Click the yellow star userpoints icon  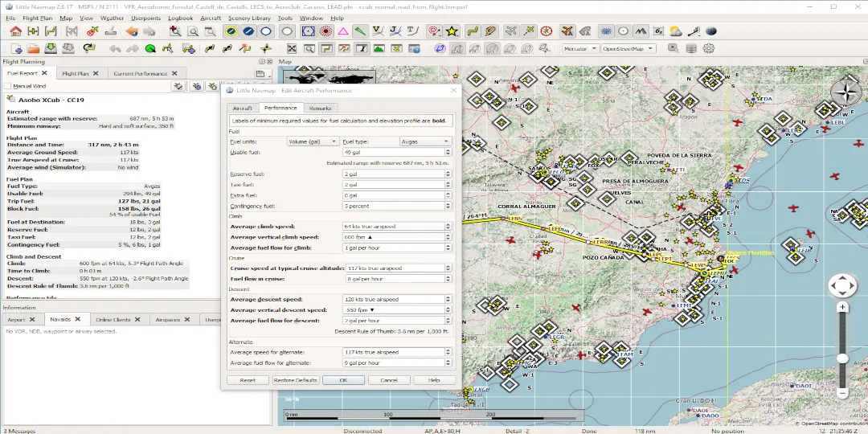click(452, 31)
